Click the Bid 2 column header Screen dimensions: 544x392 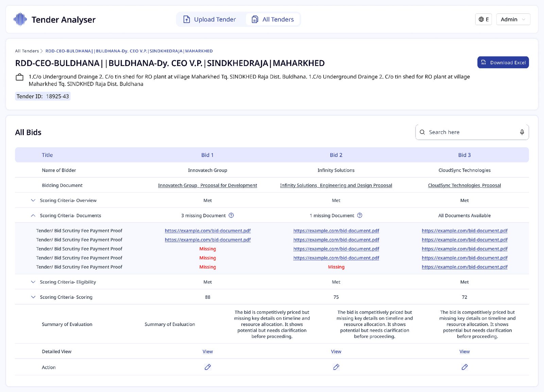336,155
